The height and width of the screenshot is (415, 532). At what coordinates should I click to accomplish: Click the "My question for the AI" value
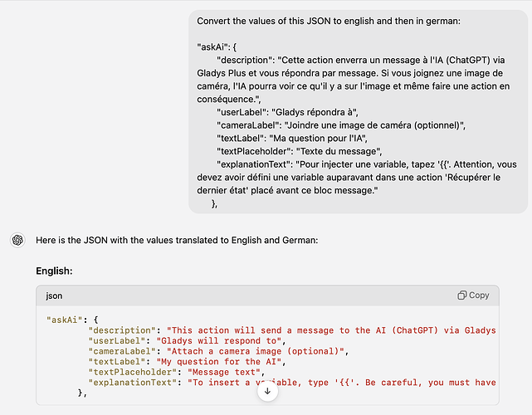point(219,362)
